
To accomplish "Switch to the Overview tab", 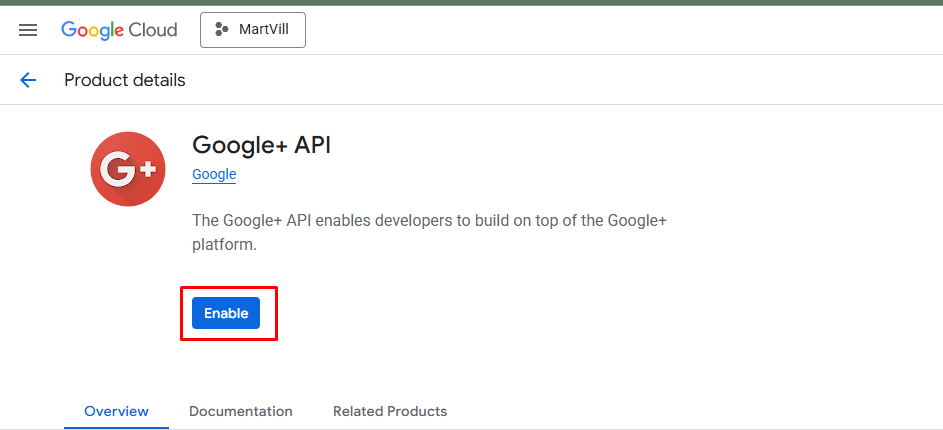I will [x=116, y=411].
